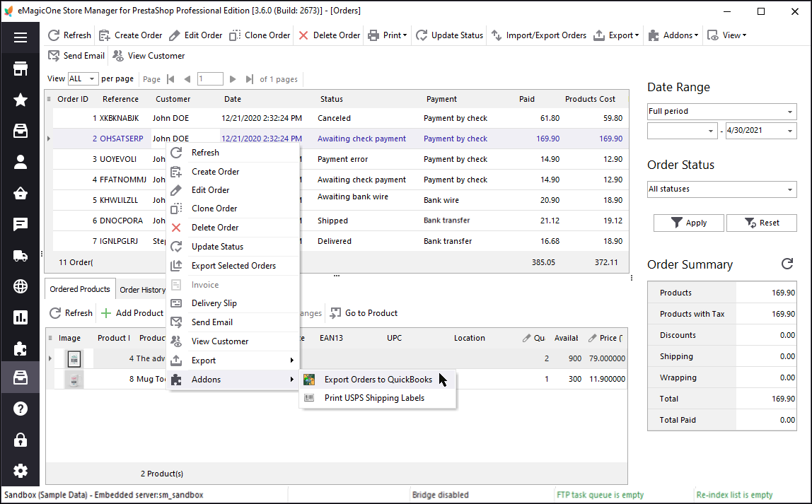Click Refresh in Ordered Products toolbar
This screenshot has width=812, height=504.
click(71, 313)
